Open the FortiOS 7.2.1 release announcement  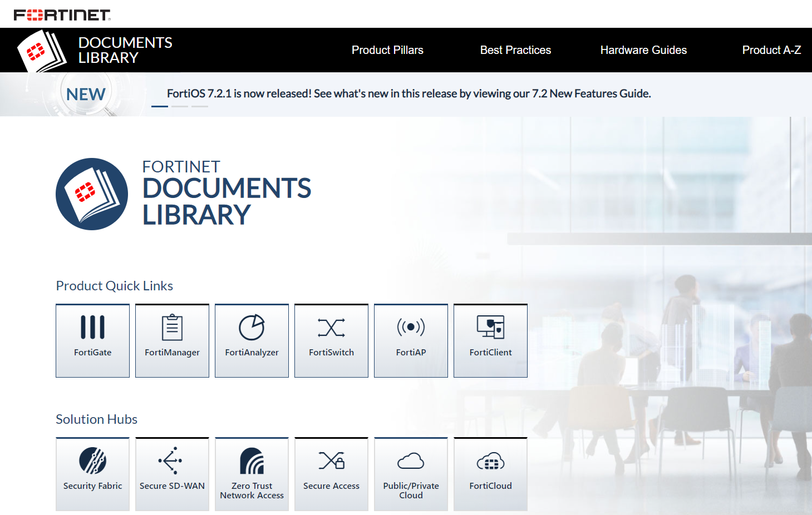tap(409, 93)
